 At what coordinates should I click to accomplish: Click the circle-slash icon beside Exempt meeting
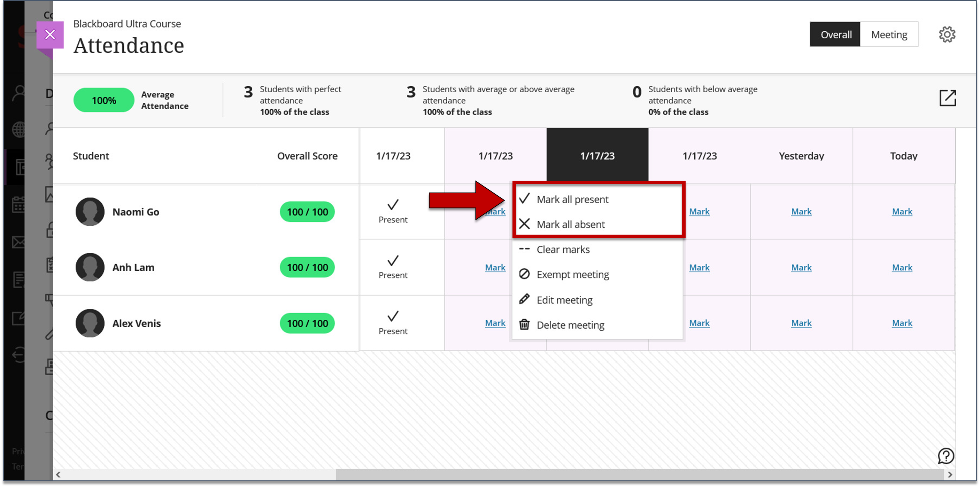pyautogui.click(x=524, y=274)
